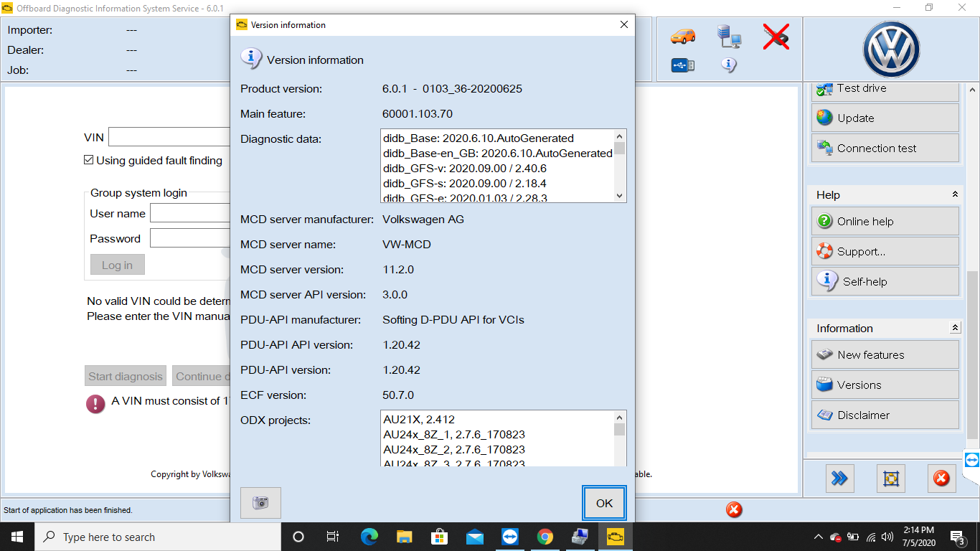
Task: Open the Update function
Action: tap(885, 118)
